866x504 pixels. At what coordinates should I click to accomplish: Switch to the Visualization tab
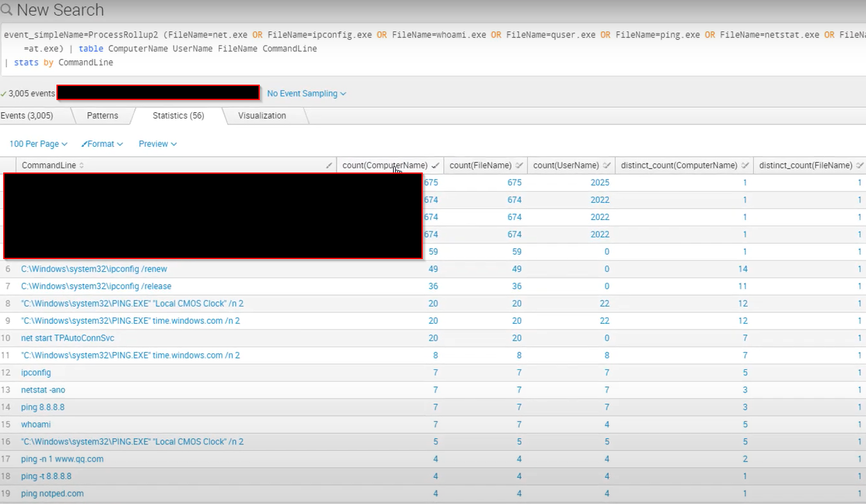pyautogui.click(x=262, y=115)
